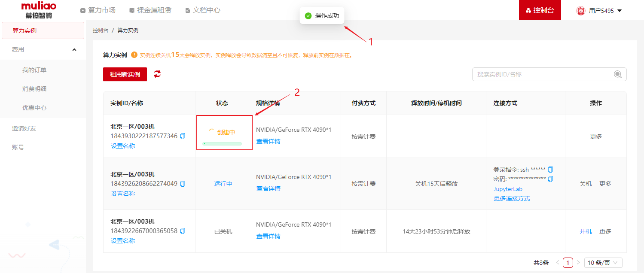
Task: Copy the ssh login command
Action: (550, 170)
